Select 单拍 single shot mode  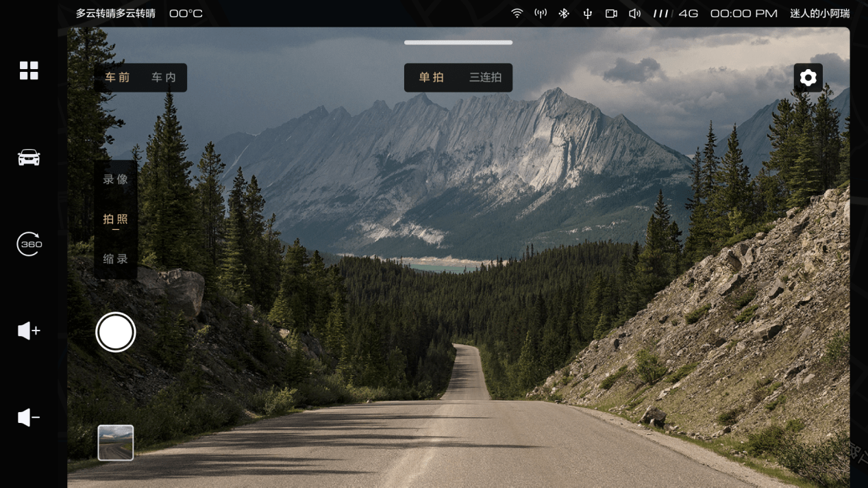(x=432, y=77)
